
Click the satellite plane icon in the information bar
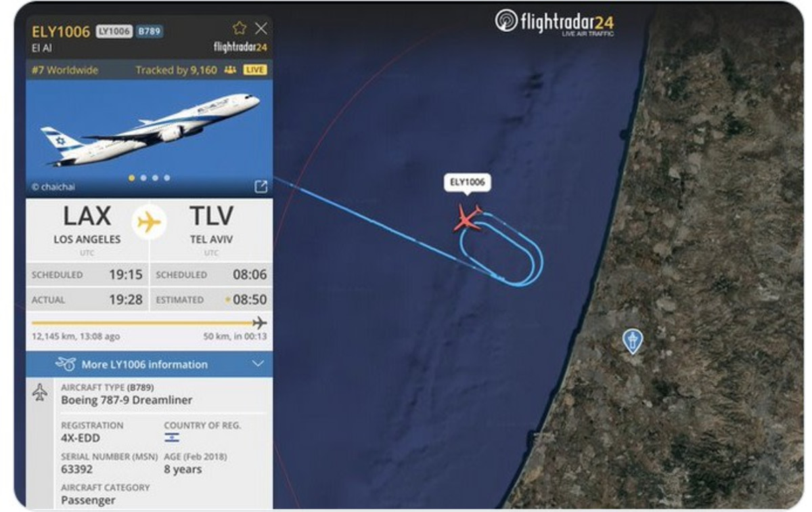[66, 364]
